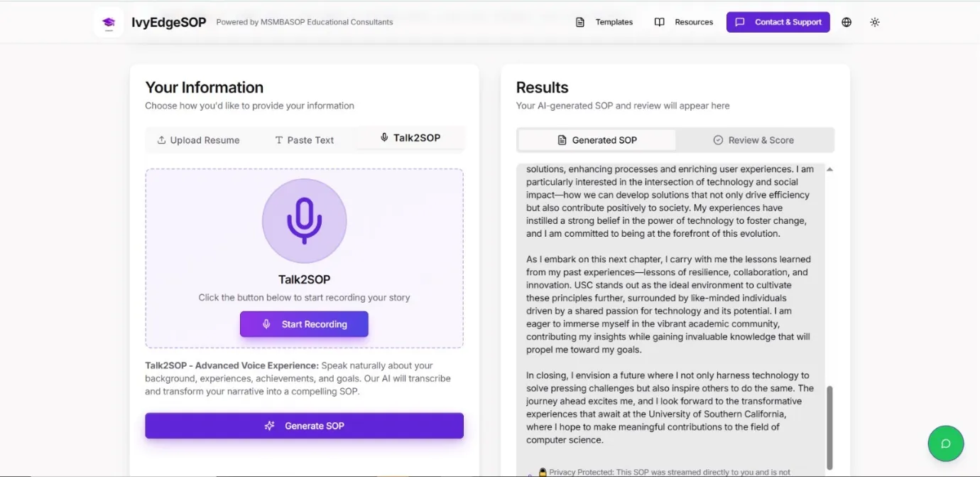The width and height of the screenshot is (980, 477).
Task: Click the Resources book icon
Action: tap(659, 22)
